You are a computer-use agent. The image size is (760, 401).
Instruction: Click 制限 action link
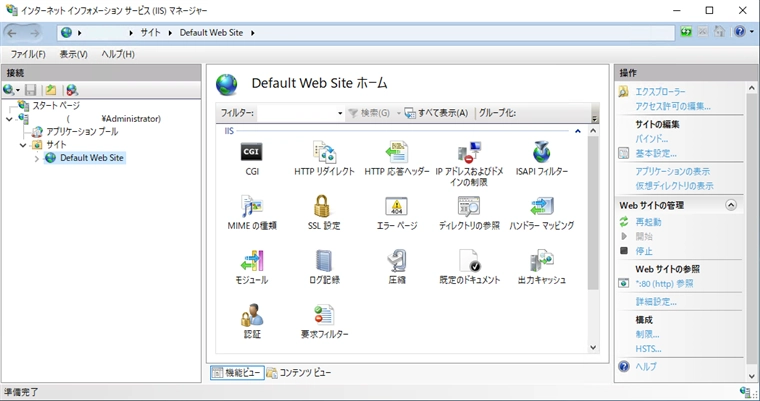[x=647, y=334]
